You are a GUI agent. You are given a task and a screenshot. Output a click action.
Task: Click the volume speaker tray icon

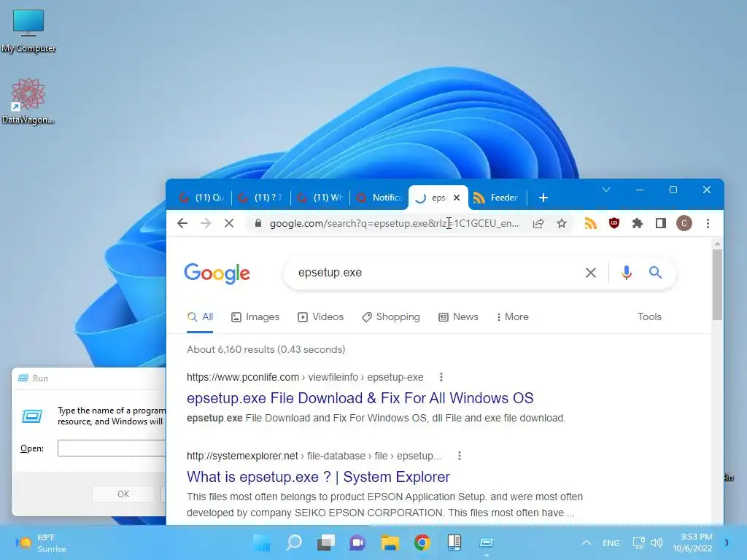(657, 542)
